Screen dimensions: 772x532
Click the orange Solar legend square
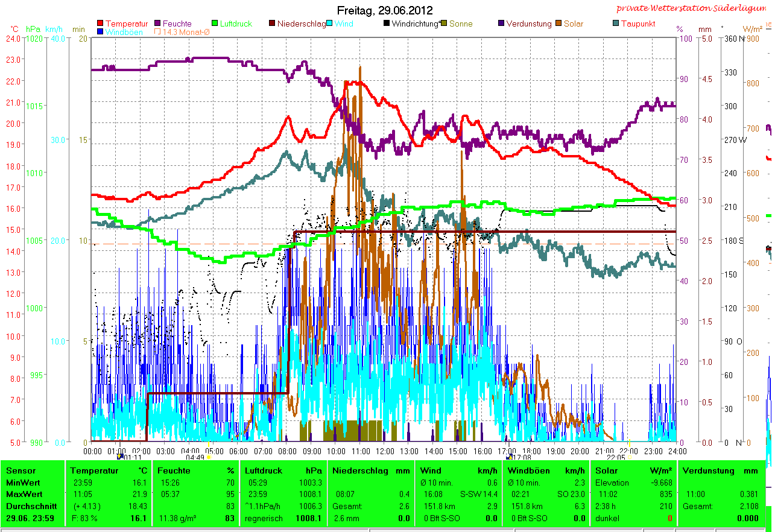[559, 24]
